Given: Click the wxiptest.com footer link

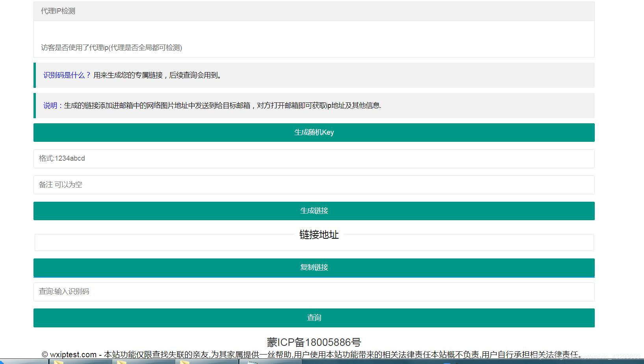Looking at the screenshot, I should click(x=73, y=354).
